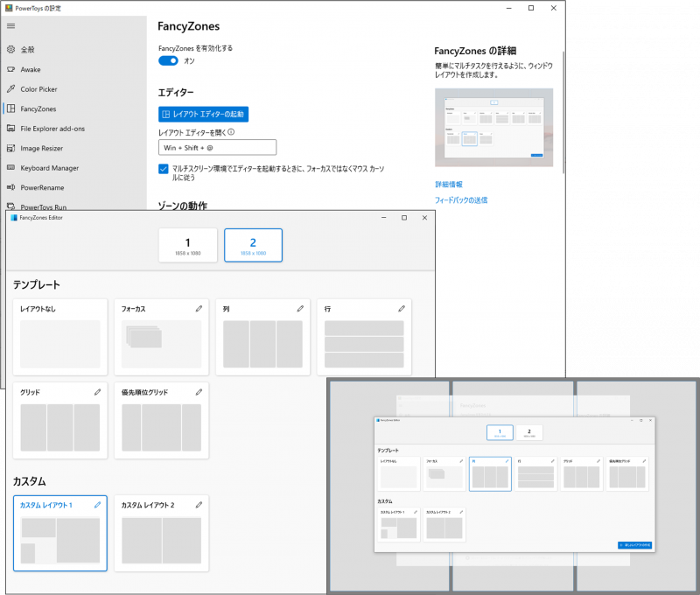Viewport: 700px width, 595px height.
Task: Open the Color Picker settings page
Action: point(38,89)
